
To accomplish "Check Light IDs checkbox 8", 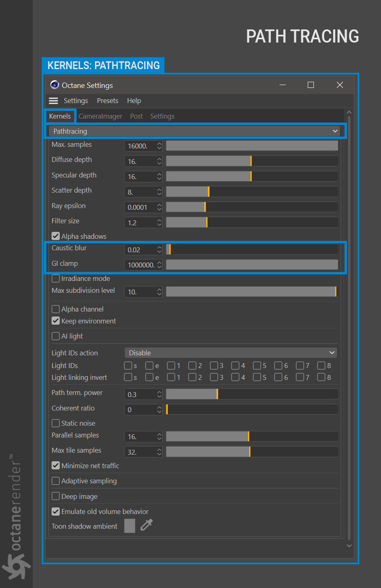I will pos(321,366).
